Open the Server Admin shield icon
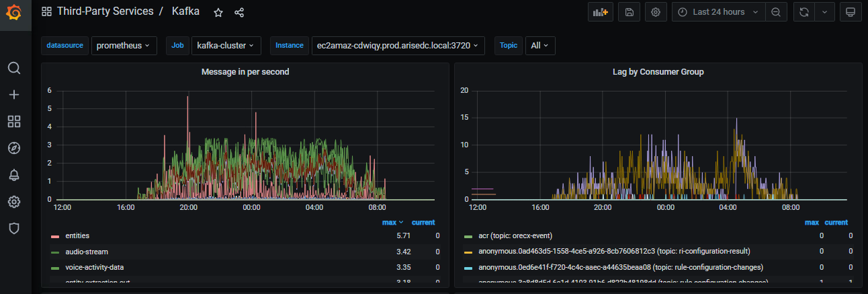Image resolution: width=868 pixels, height=294 pixels. click(14, 229)
